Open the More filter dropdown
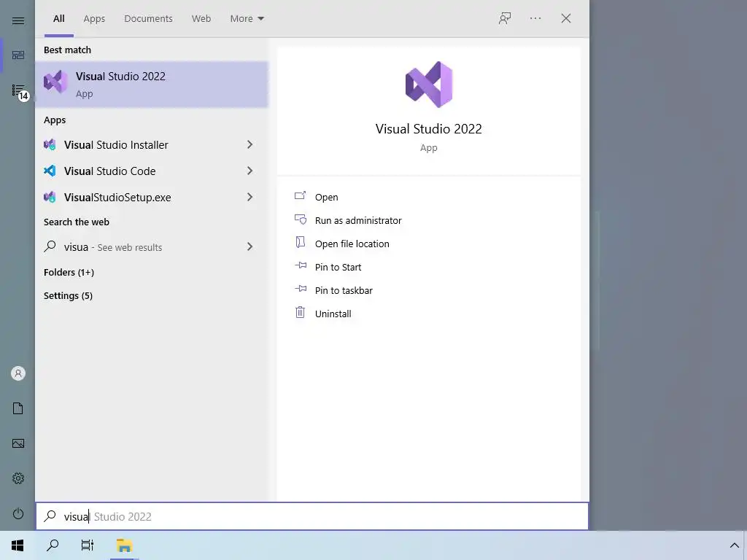 [247, 18]
